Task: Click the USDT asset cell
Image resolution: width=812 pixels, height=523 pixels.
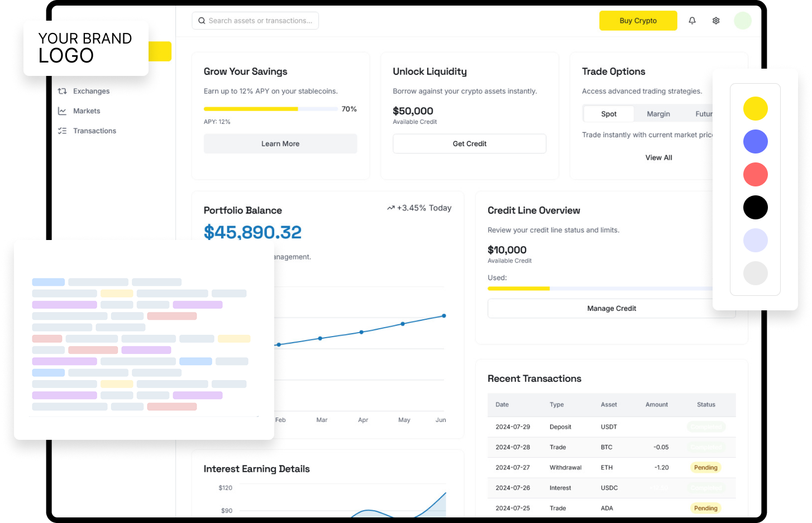Action: point(609,427)
